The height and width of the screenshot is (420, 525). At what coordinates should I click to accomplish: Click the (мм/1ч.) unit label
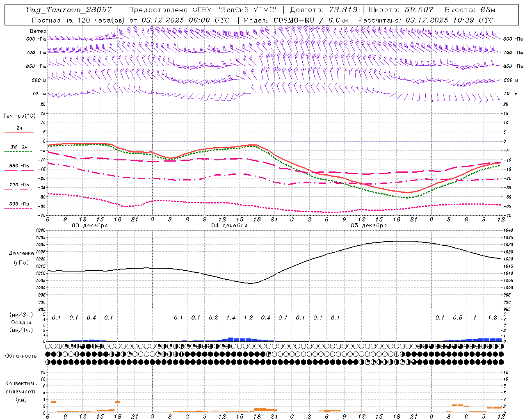pyautogui.click(x=21, y=330)
